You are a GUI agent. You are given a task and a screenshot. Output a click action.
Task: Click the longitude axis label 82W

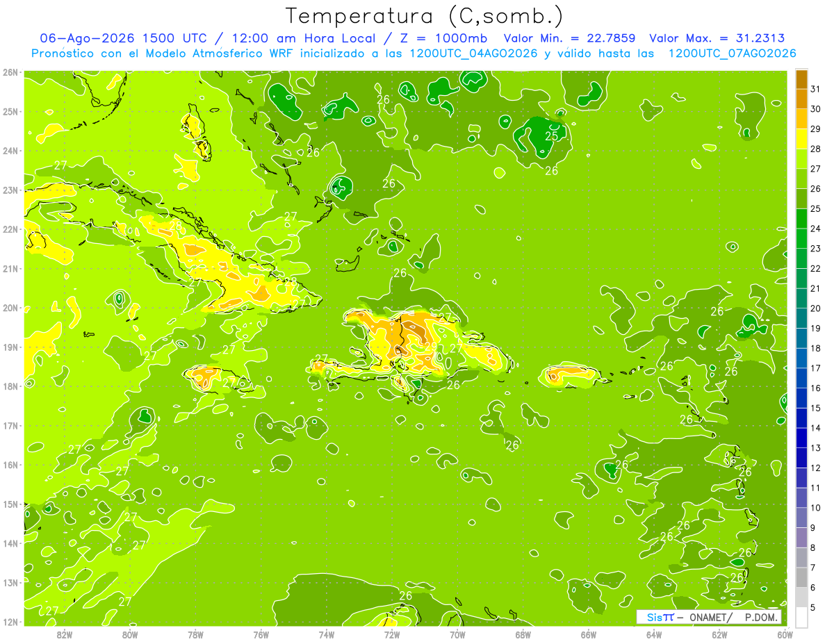(x=65, y=635)
